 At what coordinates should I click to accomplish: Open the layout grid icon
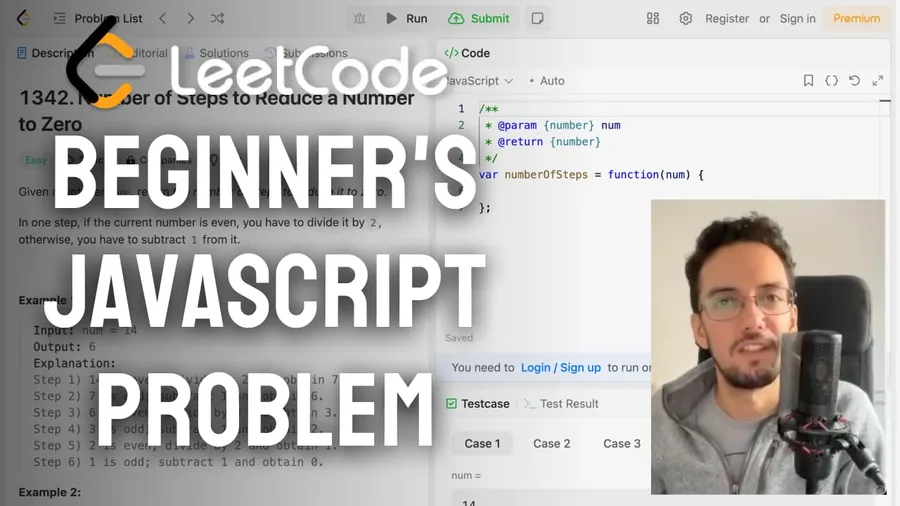click(653, 18)
